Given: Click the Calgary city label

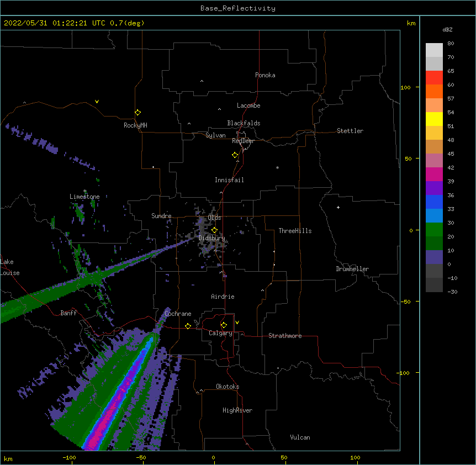Looking at the screenshot, I should pyautogui.click(x=221, y=333).
